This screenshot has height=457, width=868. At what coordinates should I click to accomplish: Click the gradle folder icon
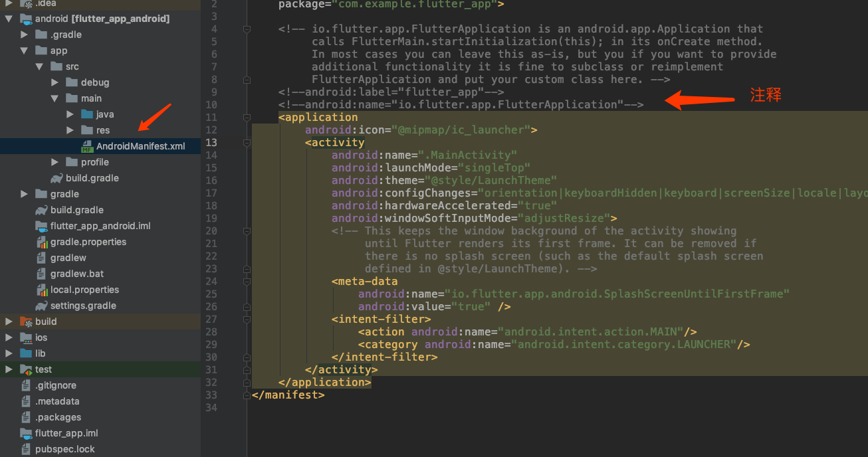(41, 194)
